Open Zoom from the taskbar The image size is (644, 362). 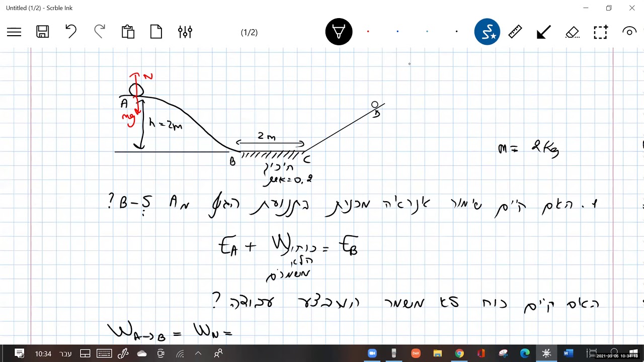pos(372,353)
